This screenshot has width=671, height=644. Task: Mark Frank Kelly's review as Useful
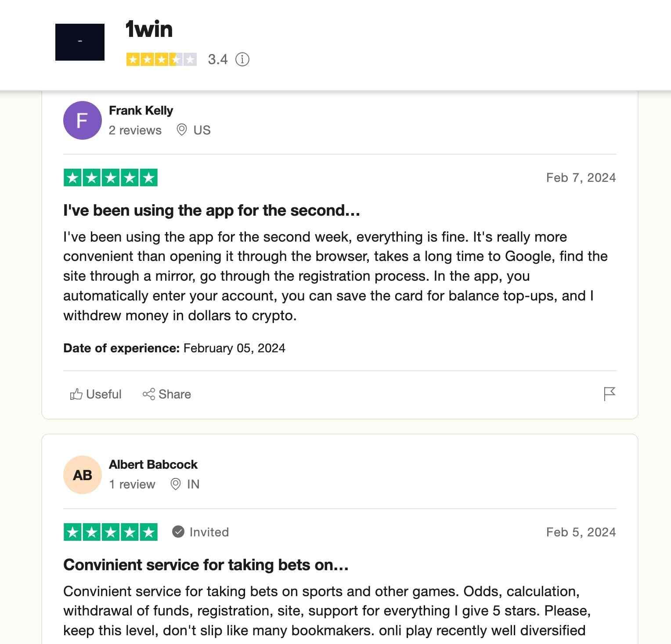(96, 394)
